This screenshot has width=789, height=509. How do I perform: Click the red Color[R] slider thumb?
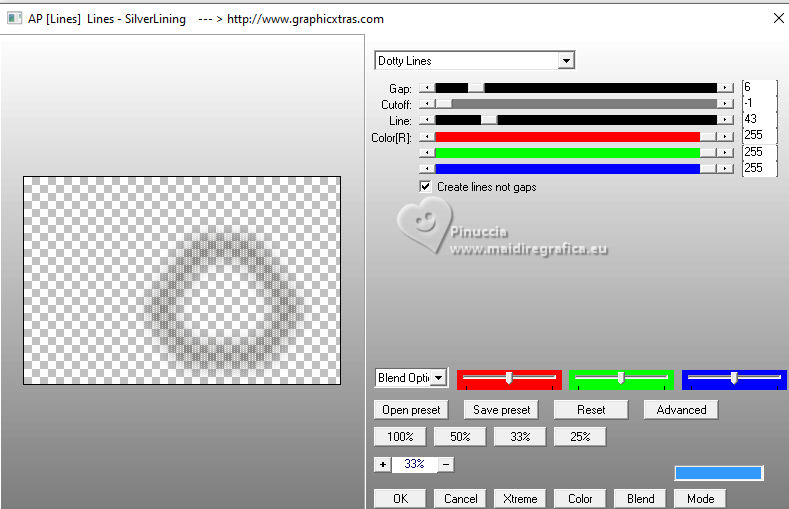708,137
